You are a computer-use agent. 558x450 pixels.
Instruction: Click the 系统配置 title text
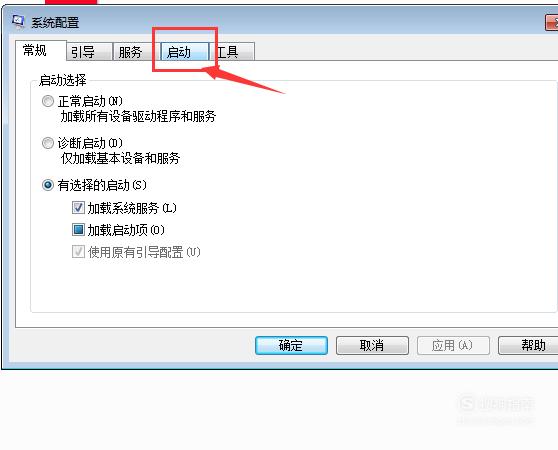55,22
